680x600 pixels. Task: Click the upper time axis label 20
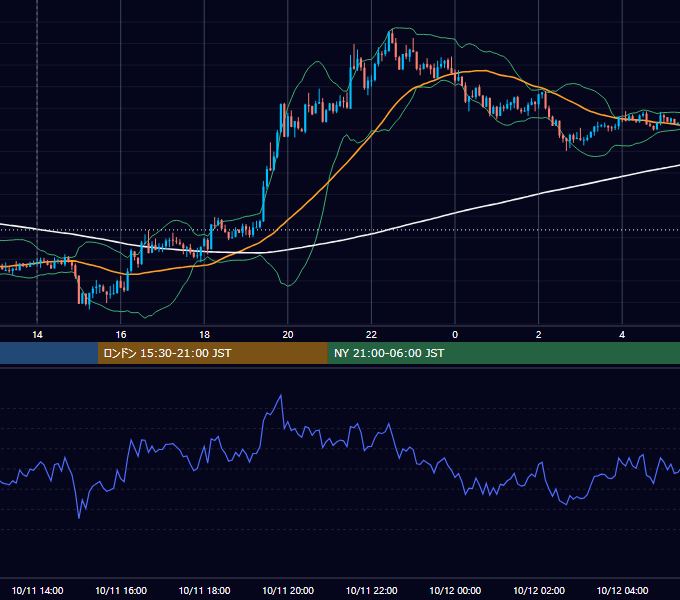pos(288,335)
